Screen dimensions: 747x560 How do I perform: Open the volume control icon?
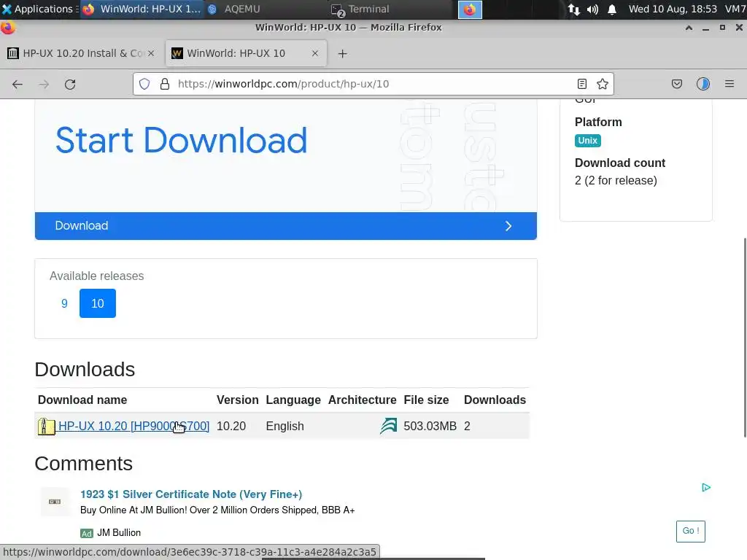(592, 9)
